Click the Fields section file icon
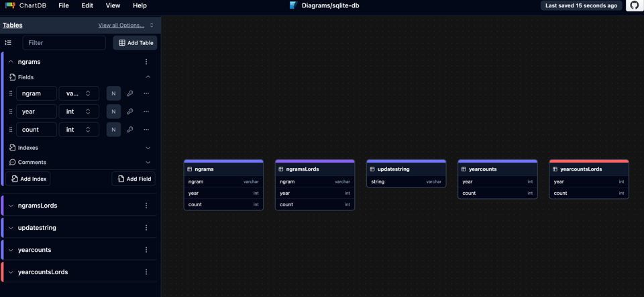This screenshot has height=297, width=644. coord(12,77)
